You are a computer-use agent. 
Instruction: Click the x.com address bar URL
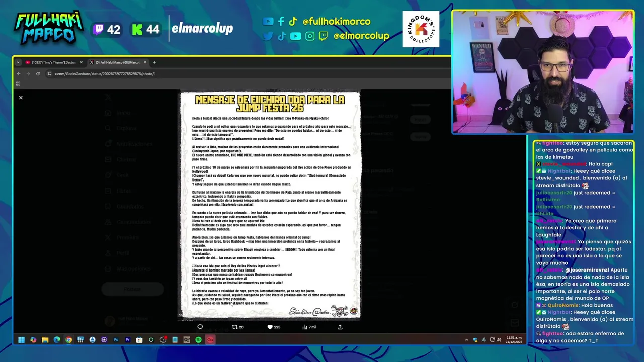point(105,74)
